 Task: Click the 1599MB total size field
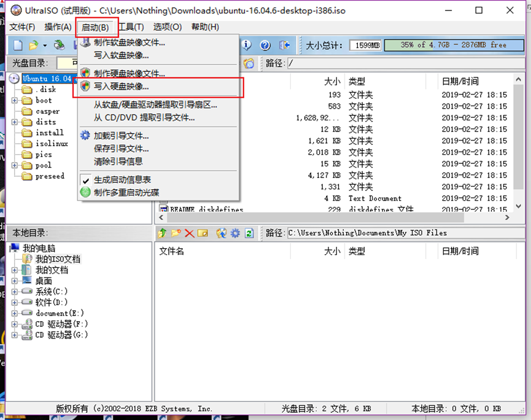tap(365, 45)
